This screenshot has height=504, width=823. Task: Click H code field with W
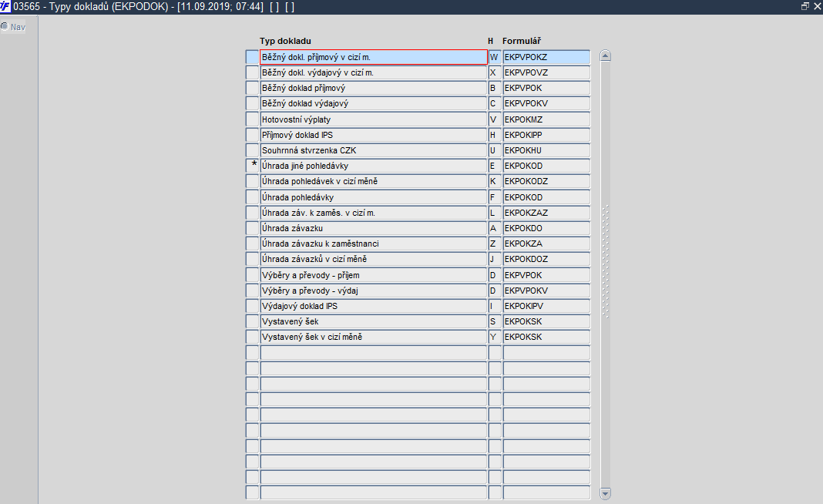pos(495,57)
